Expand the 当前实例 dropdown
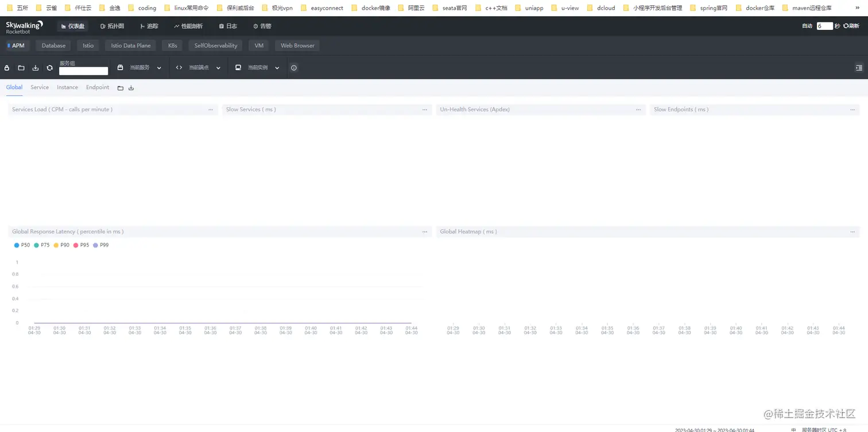The image size is (868, 432). [x=257, y=68]
